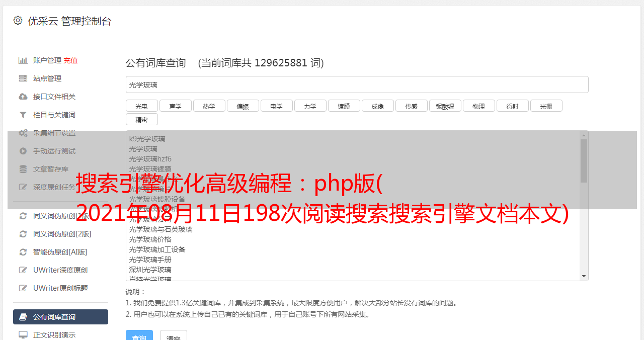The height and width of the screenshot is (340, 644).
Task: Click the red 充值 link
Action: (70, 60)
